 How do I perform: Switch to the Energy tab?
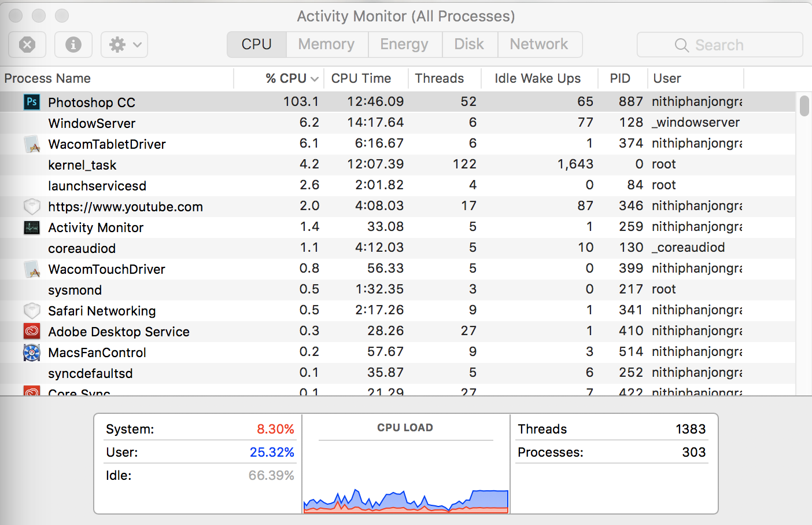pyautogui.click(x=404, y=45)
